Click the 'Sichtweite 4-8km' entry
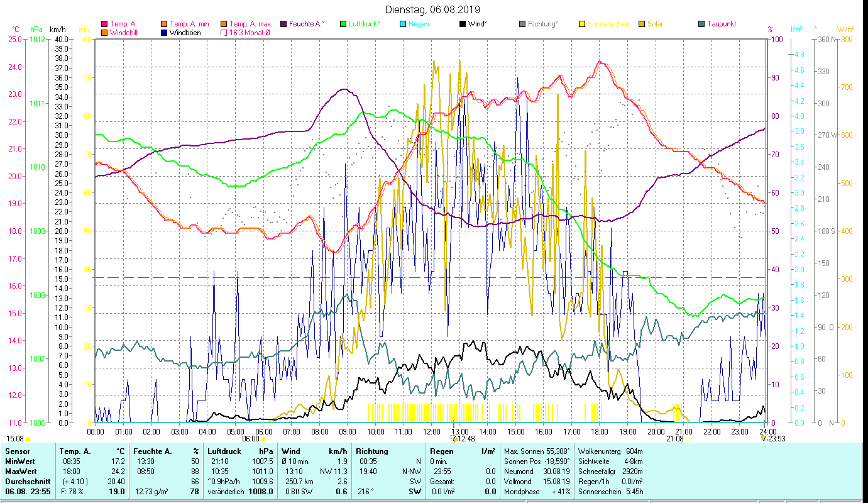Image resolution: width=868 pixels, height=503 pixels. 610,462
